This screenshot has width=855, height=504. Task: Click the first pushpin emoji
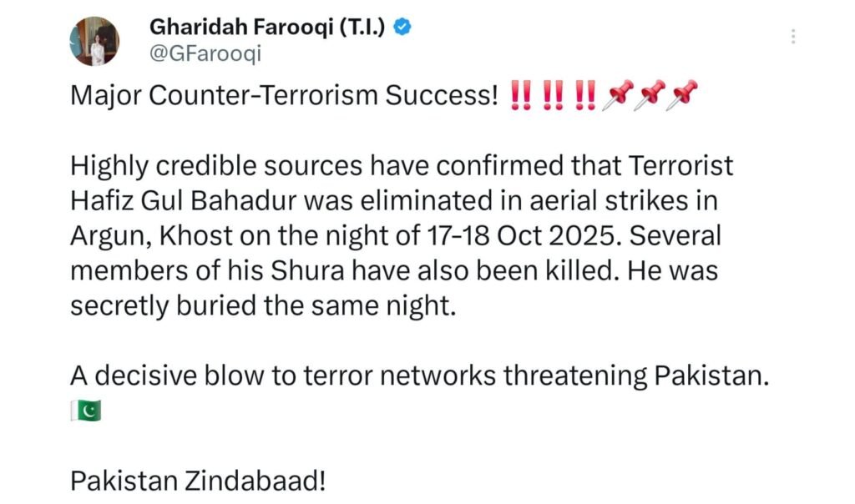619,97
